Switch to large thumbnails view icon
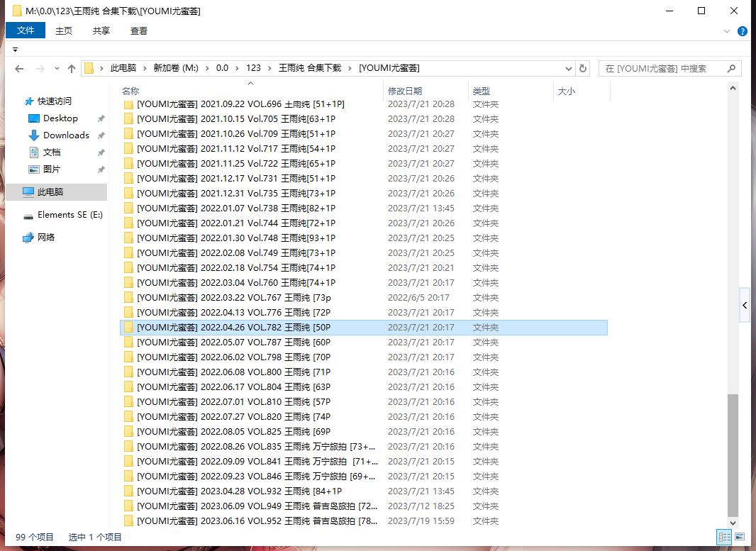Screen dimensions: 756x551 [x=739, y=537]
